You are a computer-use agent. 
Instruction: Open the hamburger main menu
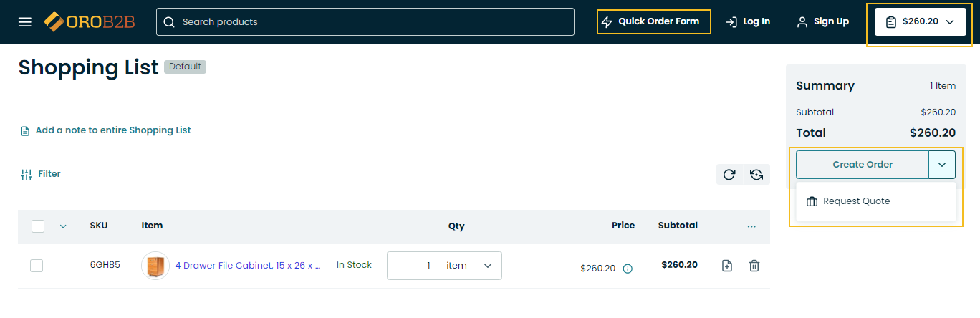click(25, 22)
